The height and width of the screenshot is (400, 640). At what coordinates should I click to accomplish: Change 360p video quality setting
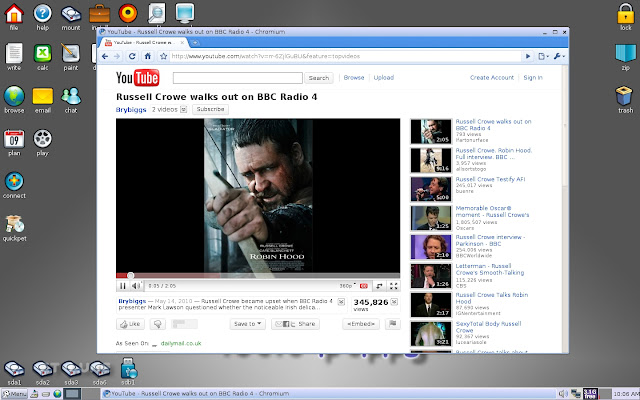pos(347,286)
